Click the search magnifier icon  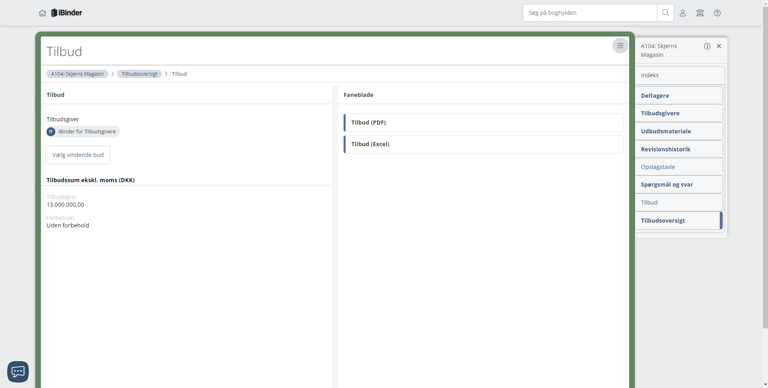pos(665,13)
